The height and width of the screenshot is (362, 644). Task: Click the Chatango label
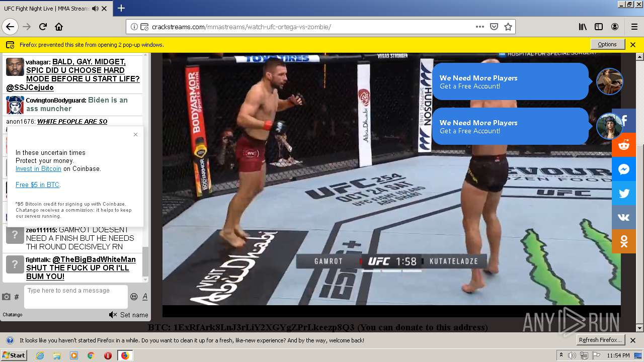13,315
